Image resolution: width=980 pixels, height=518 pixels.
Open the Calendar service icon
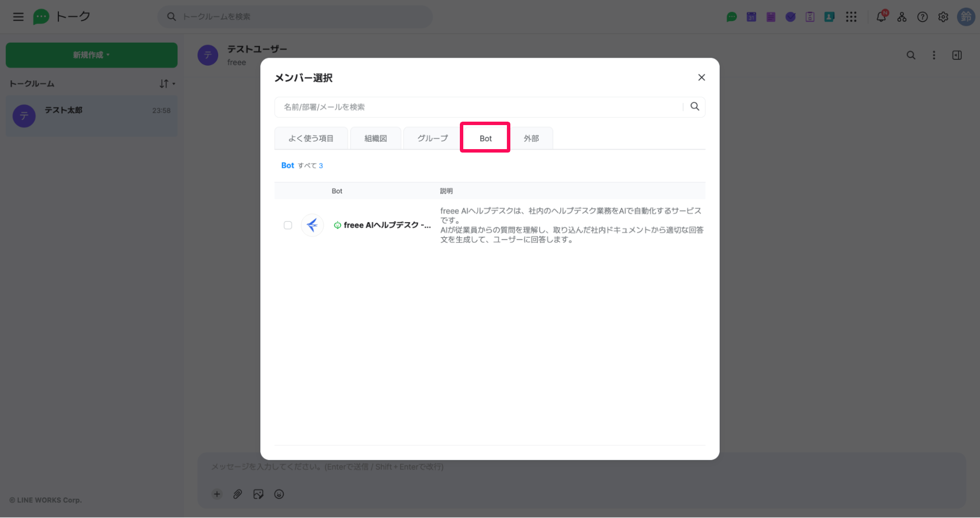(751, 17)
